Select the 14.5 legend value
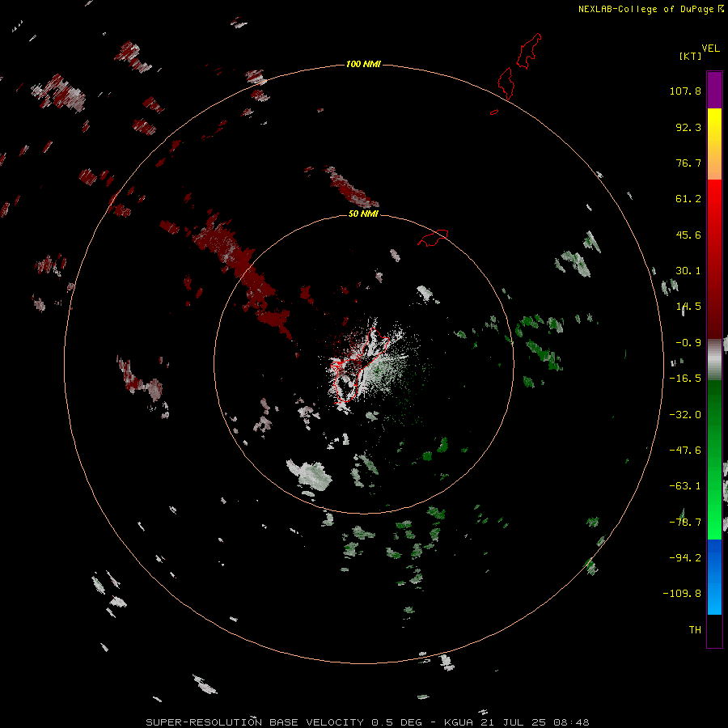The image size is (728, 728). 688,307
